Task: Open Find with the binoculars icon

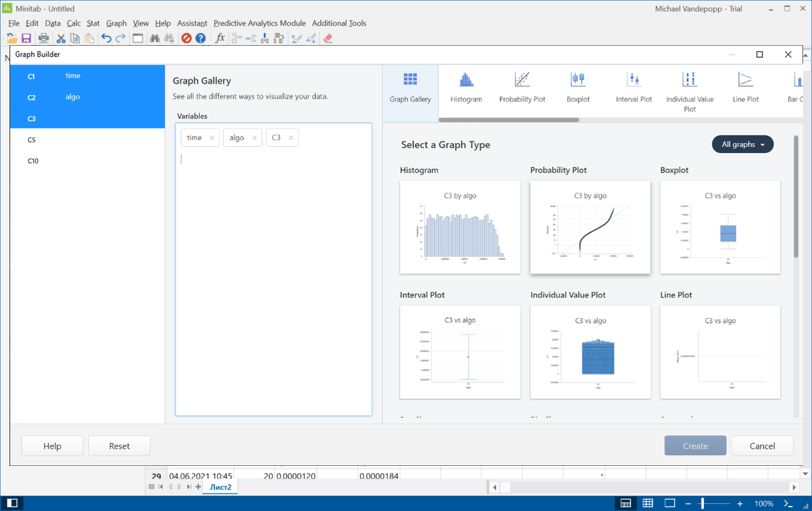Action: click(x=155, y=39)
